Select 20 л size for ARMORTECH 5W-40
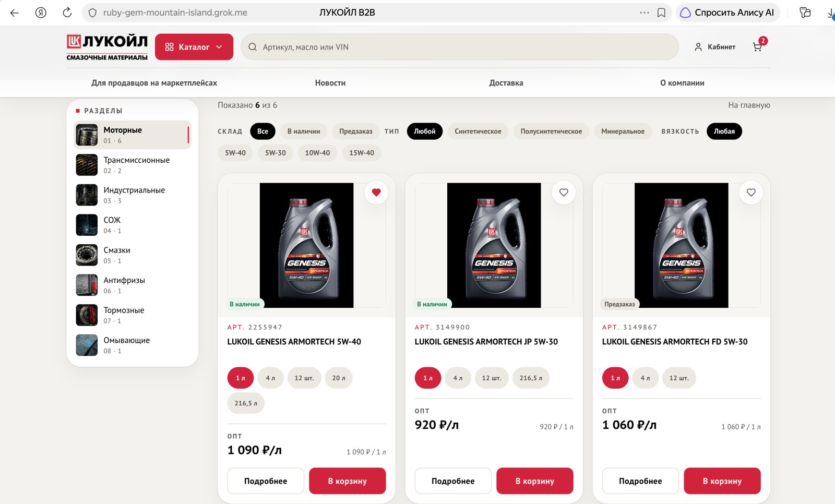This screenshot has width=835, height=504. click(339, 378)
